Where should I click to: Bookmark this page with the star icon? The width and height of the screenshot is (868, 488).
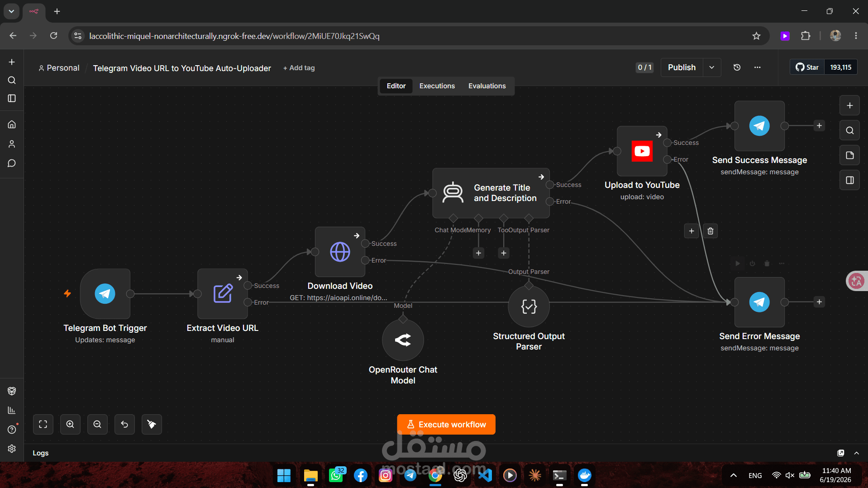[x=756, y=36]
